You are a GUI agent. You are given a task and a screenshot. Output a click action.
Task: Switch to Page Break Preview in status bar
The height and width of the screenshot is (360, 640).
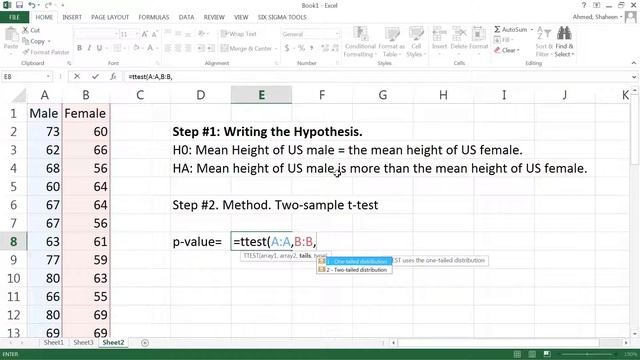click(547, 354)
